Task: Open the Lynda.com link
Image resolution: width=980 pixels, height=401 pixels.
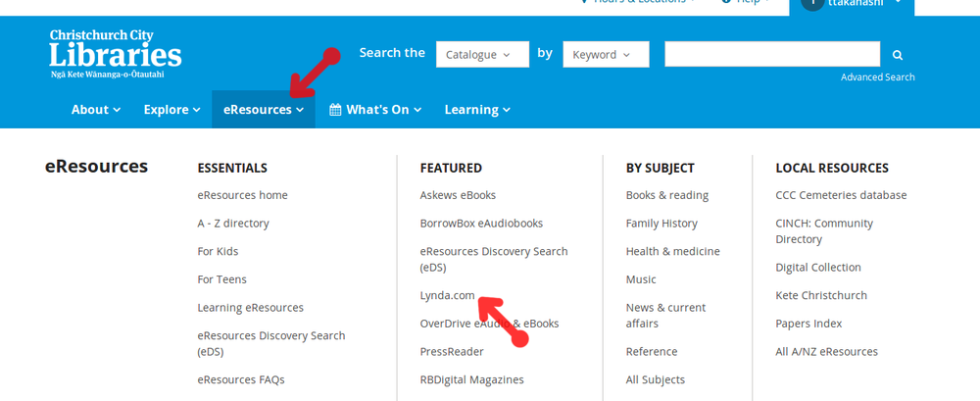Action: click(448, 295)
